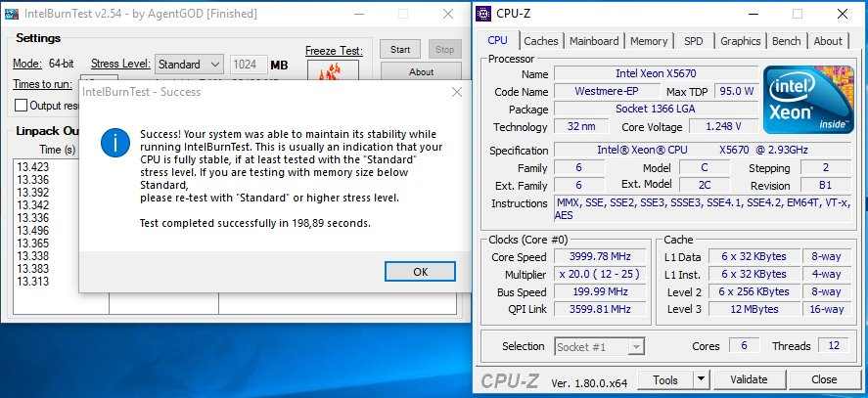Click the blue info icon in Success dialog

(115, 142)
